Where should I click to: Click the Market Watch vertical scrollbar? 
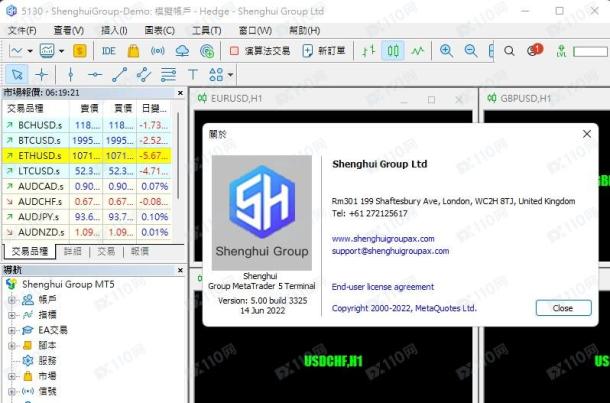coord(179,156)
